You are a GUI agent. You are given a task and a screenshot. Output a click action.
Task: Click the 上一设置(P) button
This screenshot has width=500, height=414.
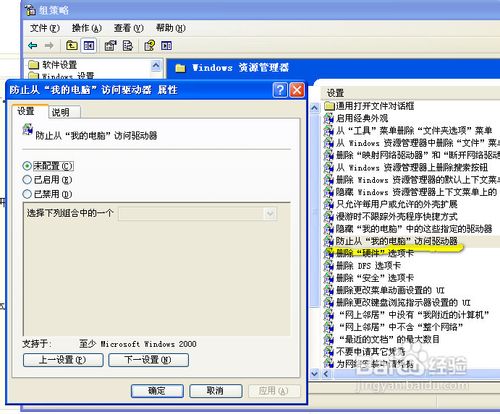(x=63, y=360)
